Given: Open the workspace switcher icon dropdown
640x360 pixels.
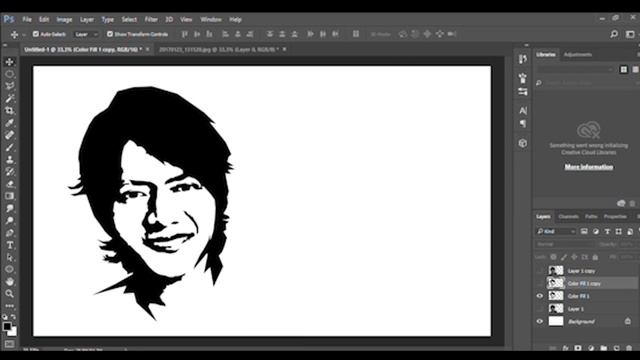Looking at the screenshot, I should (x=630, y=34).
